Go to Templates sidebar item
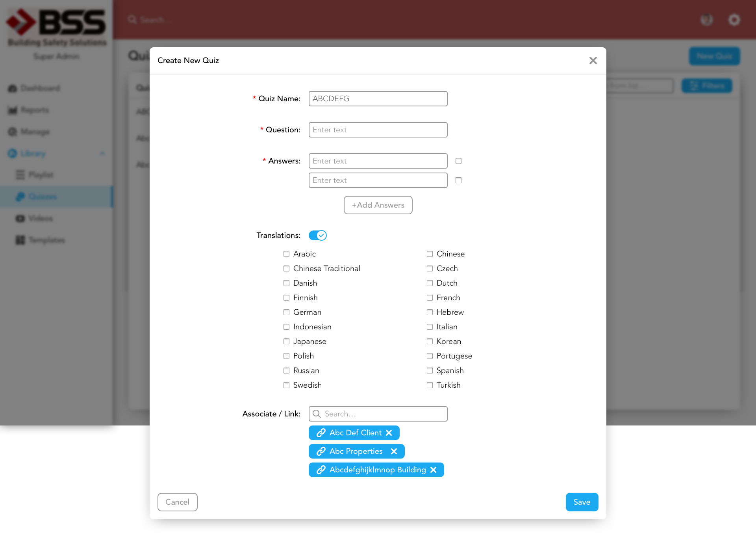756x535 pixels. [46, 240]
